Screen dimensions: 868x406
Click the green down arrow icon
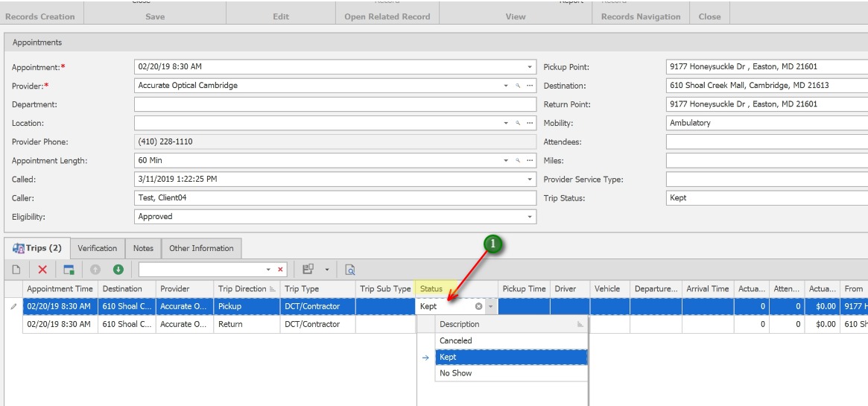tap(118, 270)
